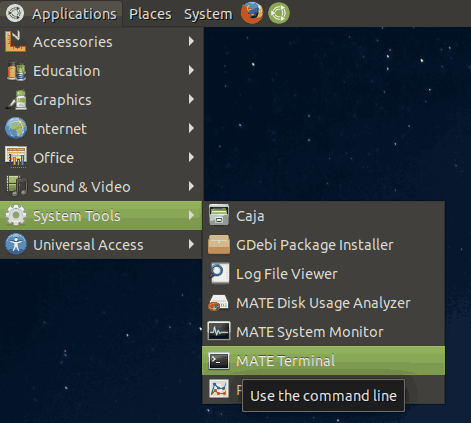Select the Accessories label

coord(73,42)
